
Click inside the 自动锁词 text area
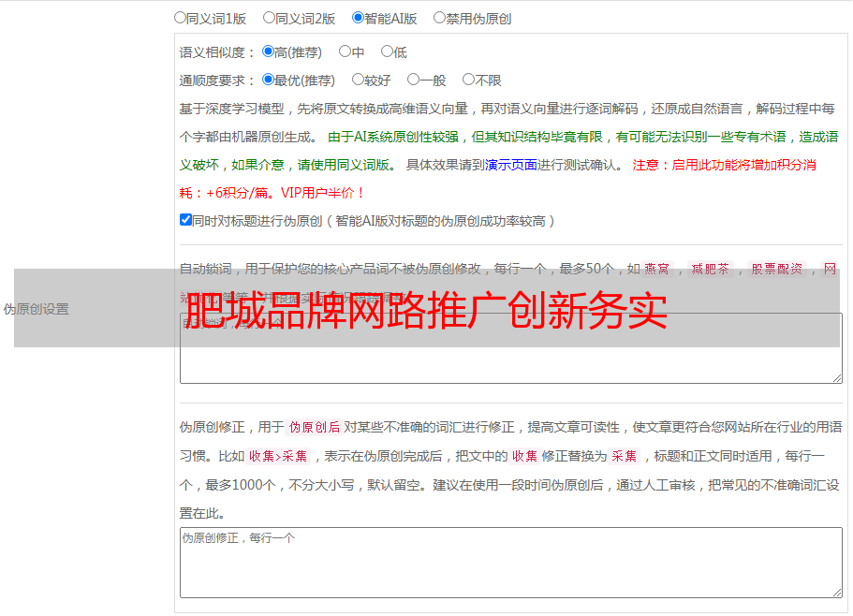tap(511, 348)
